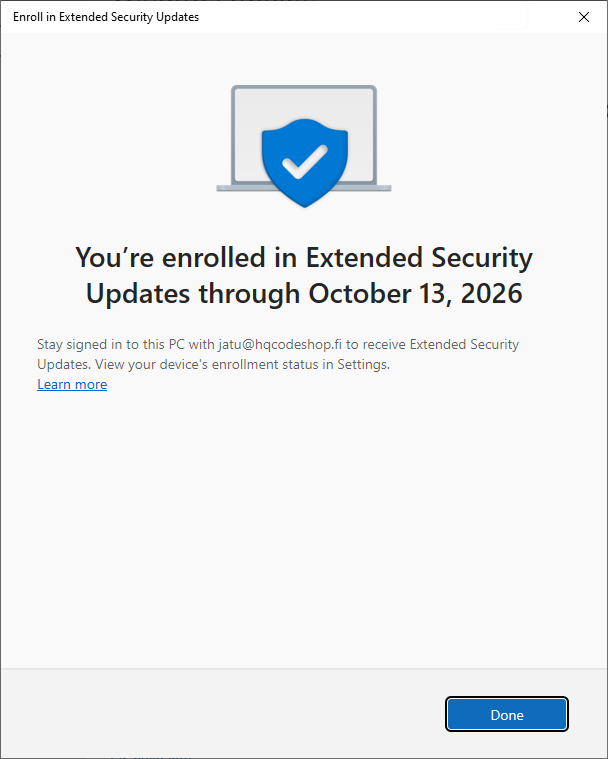
Task: Click the jatu@hqcodeshop.fi email address
Action: point(281,345)
